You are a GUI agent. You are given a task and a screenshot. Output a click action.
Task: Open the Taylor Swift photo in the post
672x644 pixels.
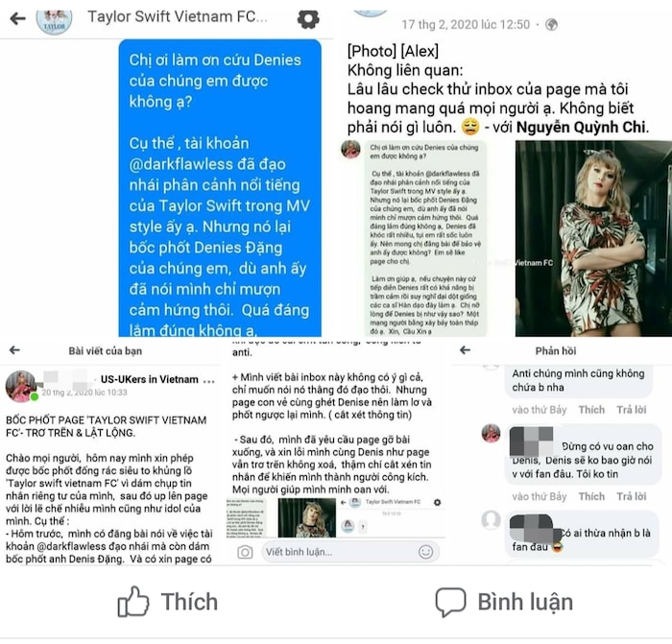coord(593,238)
